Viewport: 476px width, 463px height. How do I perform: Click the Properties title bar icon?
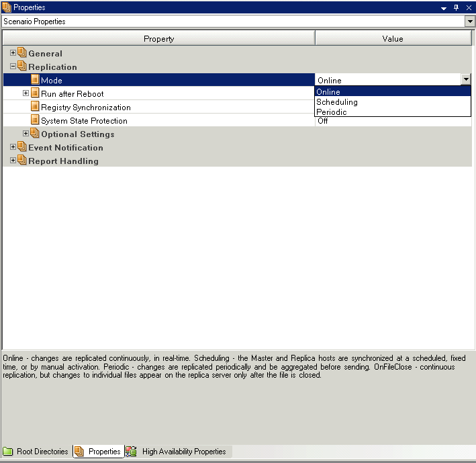click(6, 7)
